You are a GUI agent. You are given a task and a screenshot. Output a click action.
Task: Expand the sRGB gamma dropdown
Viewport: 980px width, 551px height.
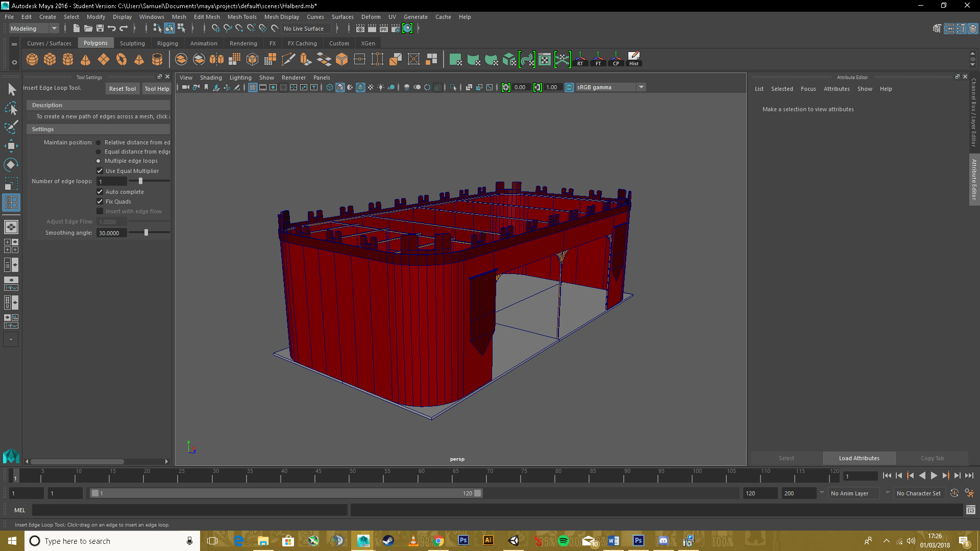(641, 87)
